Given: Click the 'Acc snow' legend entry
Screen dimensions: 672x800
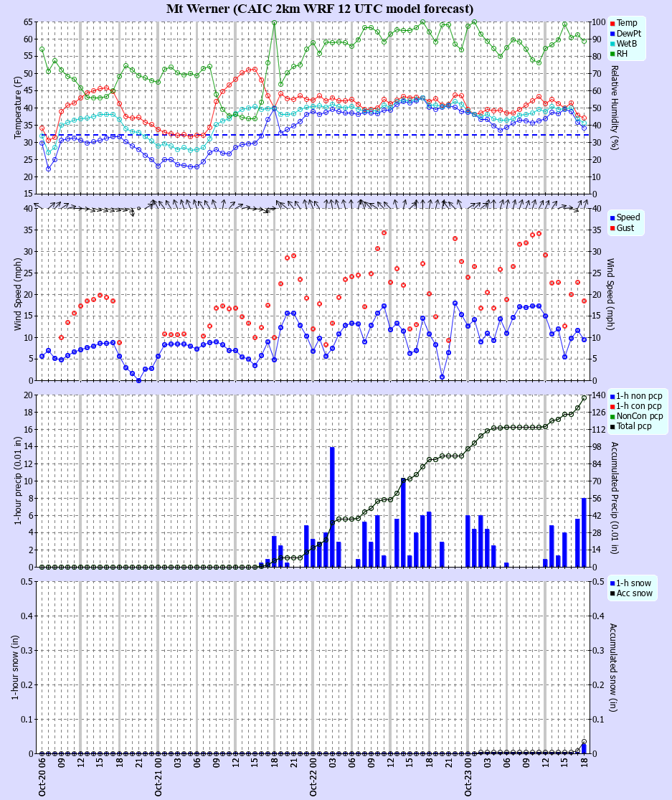Looking at the screenshot, I should [631, 593].
